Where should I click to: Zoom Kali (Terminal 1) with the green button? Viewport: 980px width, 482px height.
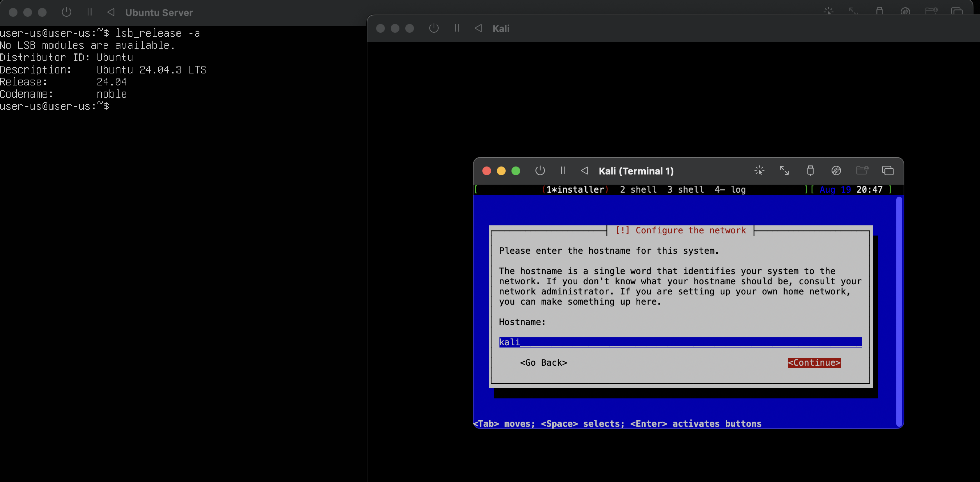tap(516, 171)
